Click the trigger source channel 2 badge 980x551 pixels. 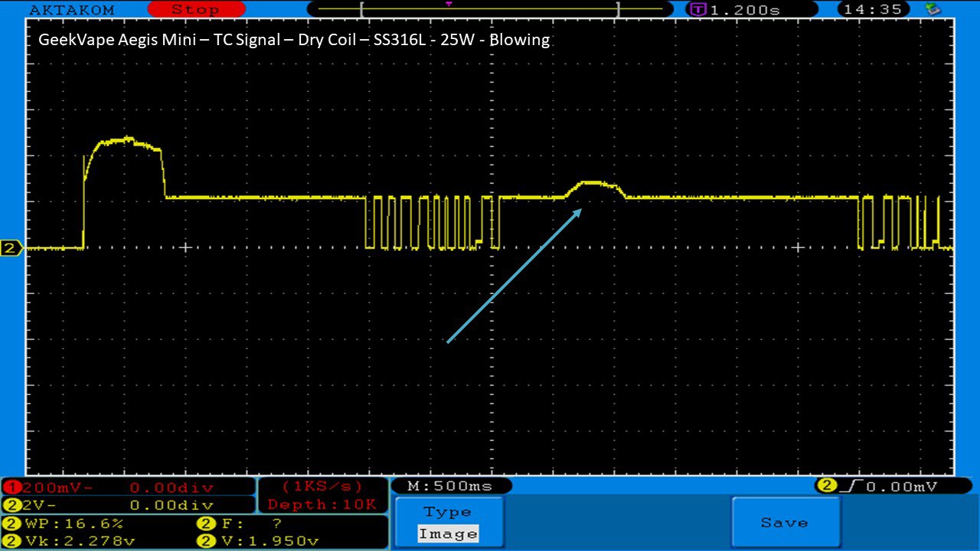pyautogui.click(x=827, y=486)
